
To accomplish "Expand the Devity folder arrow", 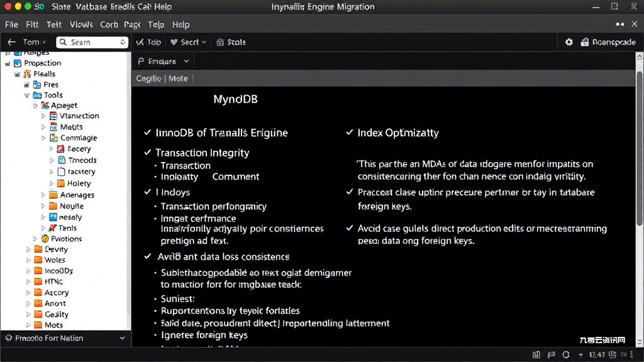I will (x=28, y=249).
